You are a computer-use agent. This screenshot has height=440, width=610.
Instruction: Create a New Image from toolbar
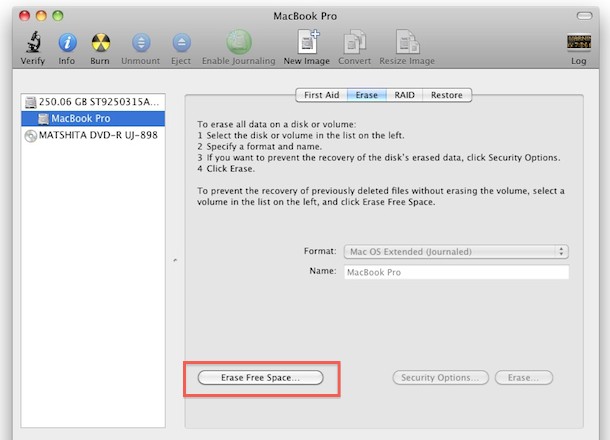pos(308,42)
